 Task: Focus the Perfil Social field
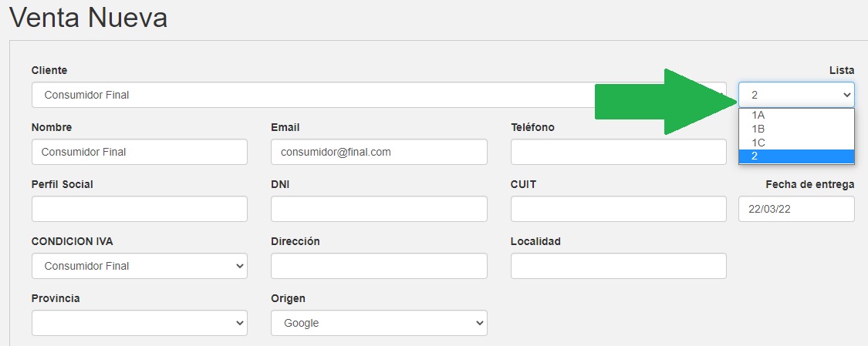click(x=139, y=209)
